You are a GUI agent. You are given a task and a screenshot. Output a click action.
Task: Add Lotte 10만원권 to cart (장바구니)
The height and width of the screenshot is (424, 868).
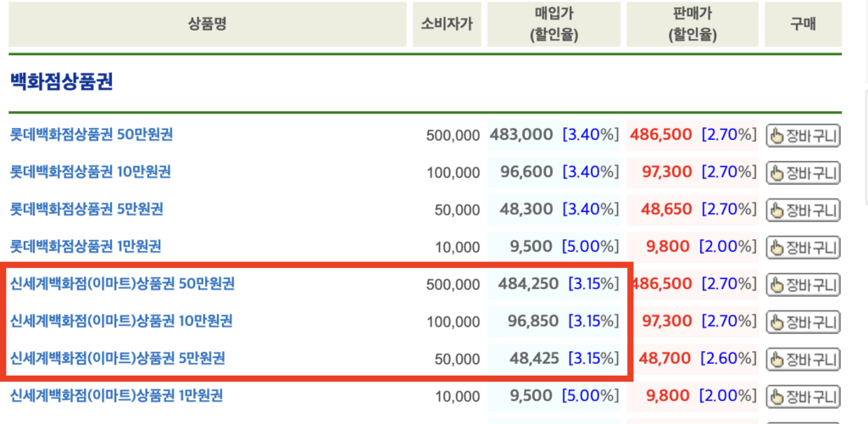[x=803, y=173]
